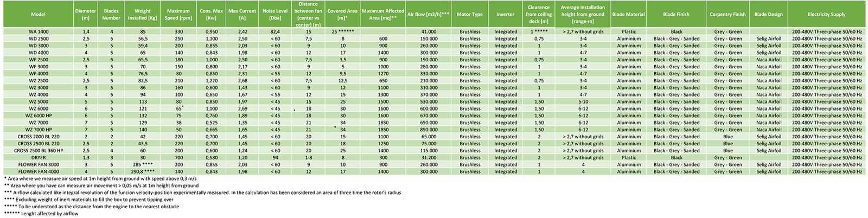
Task: Click the Noise Level [Dba] header
Action: tap(275, 15)
